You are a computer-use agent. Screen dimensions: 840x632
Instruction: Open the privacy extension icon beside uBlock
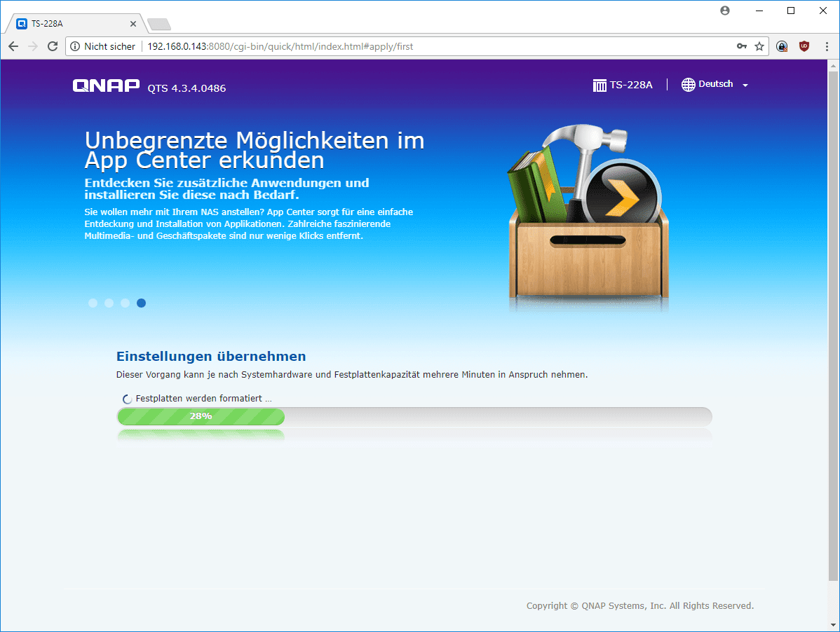click(x=782, y=46)
